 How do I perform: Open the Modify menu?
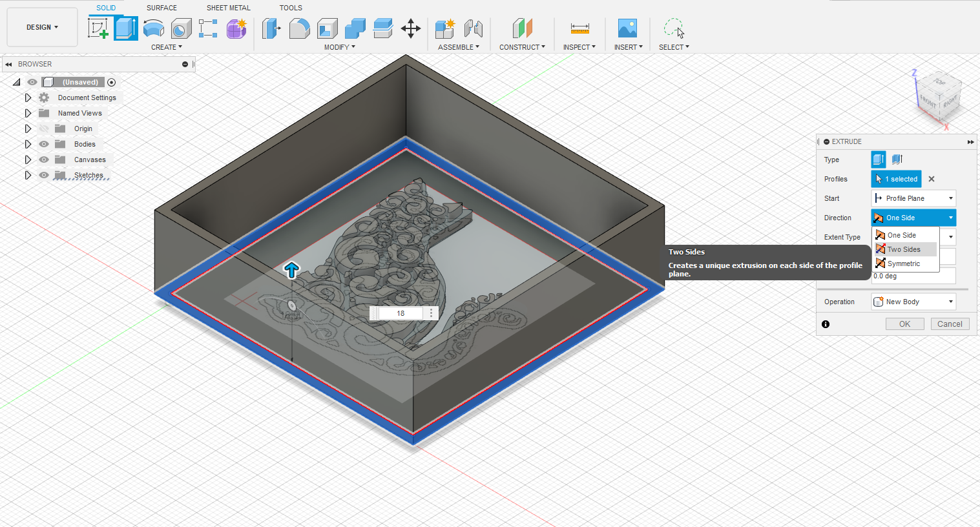tap(340, 47)
